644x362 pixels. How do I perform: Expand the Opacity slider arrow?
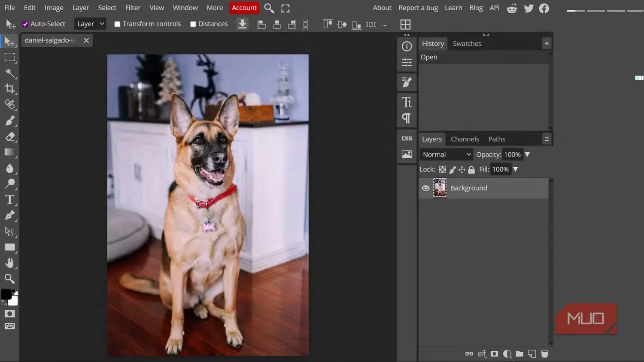pos(527,154)
